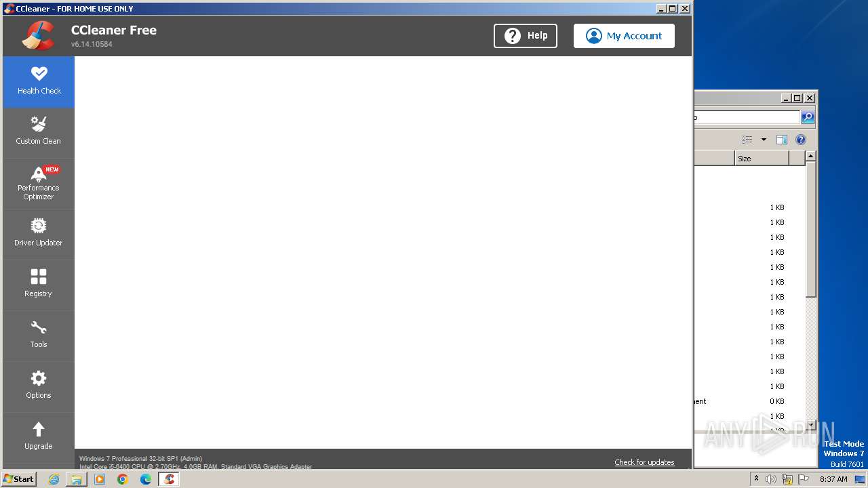Click the Explorer scrollbar up arrow
Image resolution: width=868 pixels, height=488 pixels.
click(811, 157)
